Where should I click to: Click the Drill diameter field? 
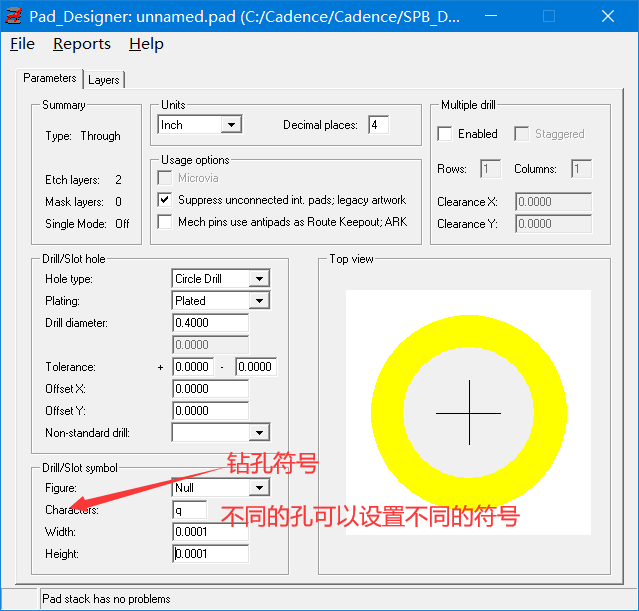click(210, 323)
